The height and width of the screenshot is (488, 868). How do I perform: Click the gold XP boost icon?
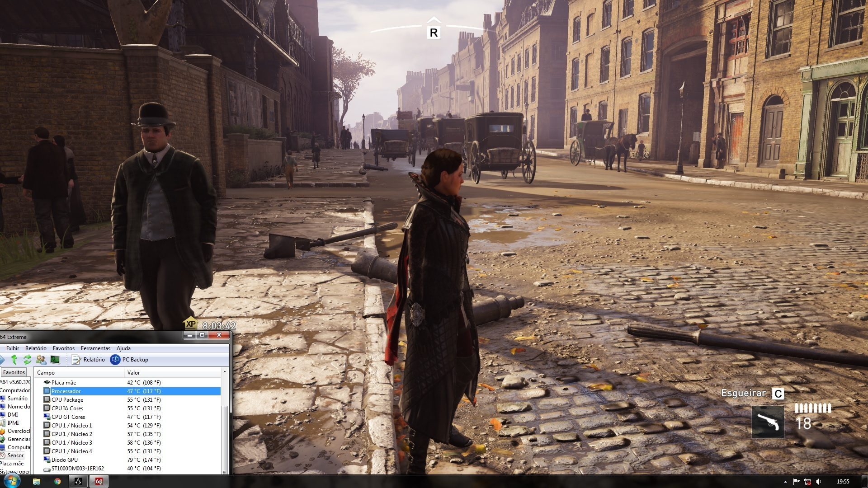click(x=190, y=324)
